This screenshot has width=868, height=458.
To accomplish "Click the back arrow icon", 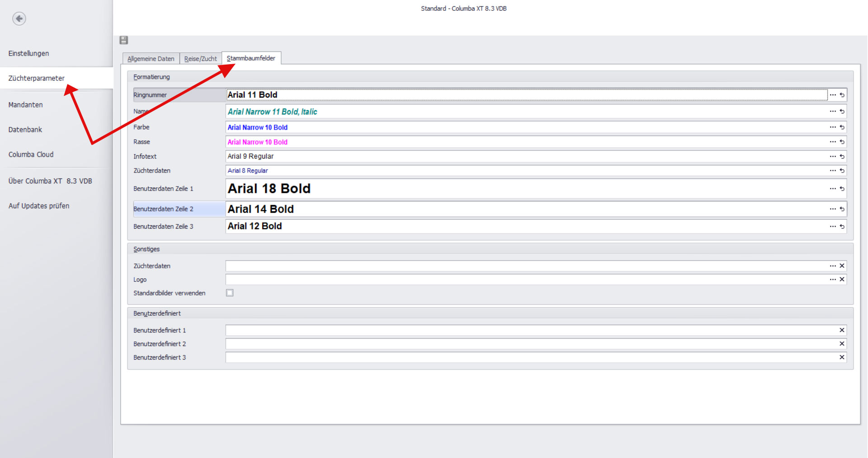I will (x=19, y=19).
